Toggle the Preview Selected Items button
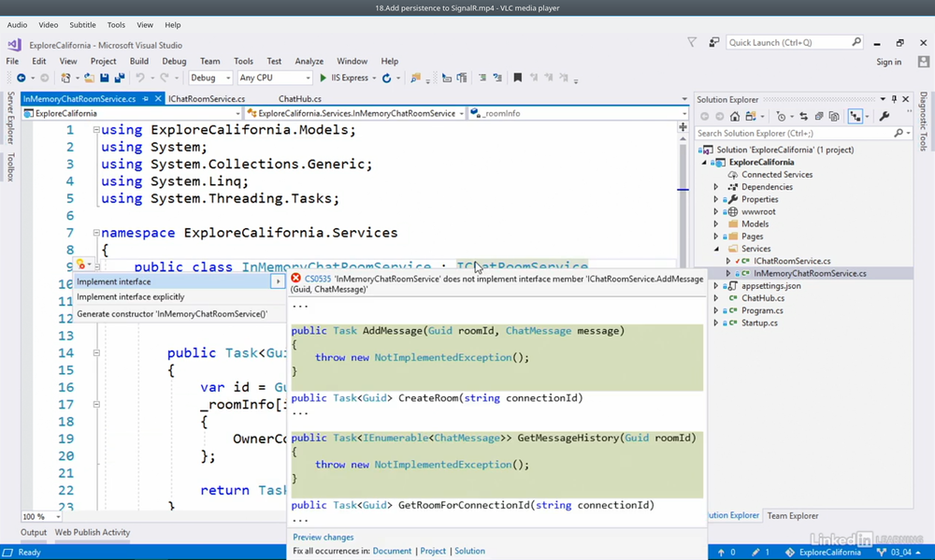Viewport: 935px width, 560px height. click(856, 117)
